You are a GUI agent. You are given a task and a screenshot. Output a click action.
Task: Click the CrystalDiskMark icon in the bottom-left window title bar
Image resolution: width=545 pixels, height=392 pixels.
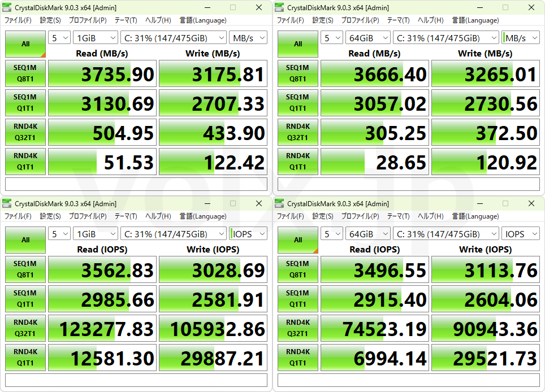(7, 203)
